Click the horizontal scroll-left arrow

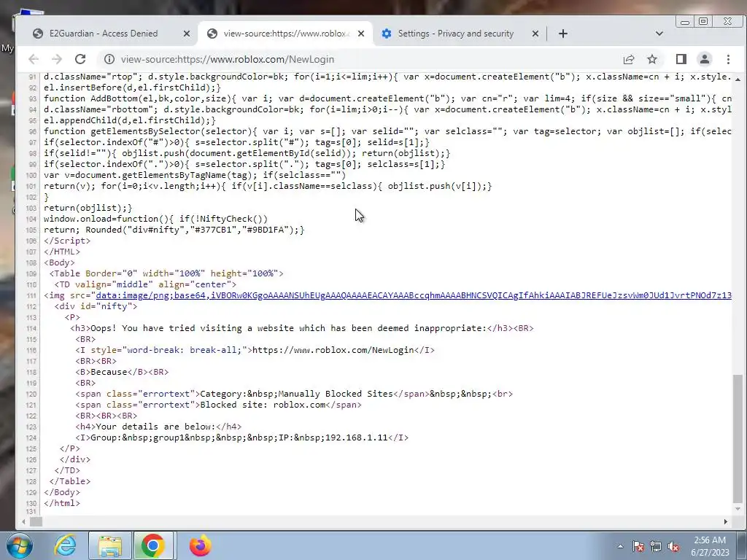point(23,521)
